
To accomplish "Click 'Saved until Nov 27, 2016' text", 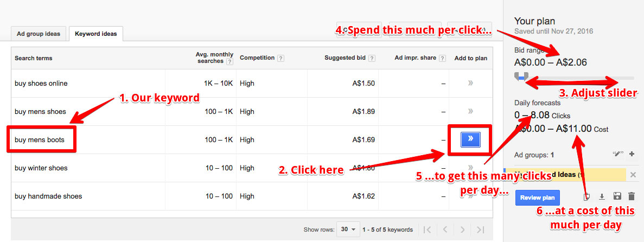I will [553, 31].
